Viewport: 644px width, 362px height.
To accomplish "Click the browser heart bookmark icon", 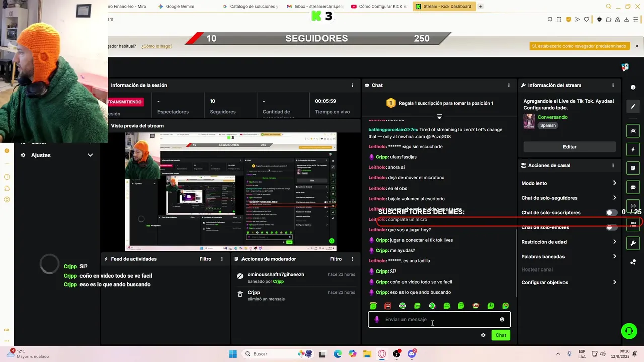I will [x=586, y=19].
